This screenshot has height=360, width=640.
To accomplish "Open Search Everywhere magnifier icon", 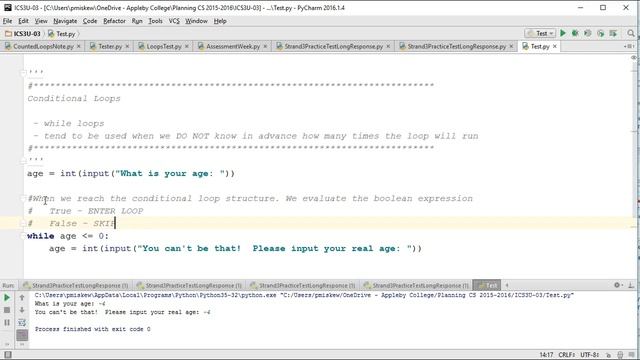I will [x=631, y=33].
